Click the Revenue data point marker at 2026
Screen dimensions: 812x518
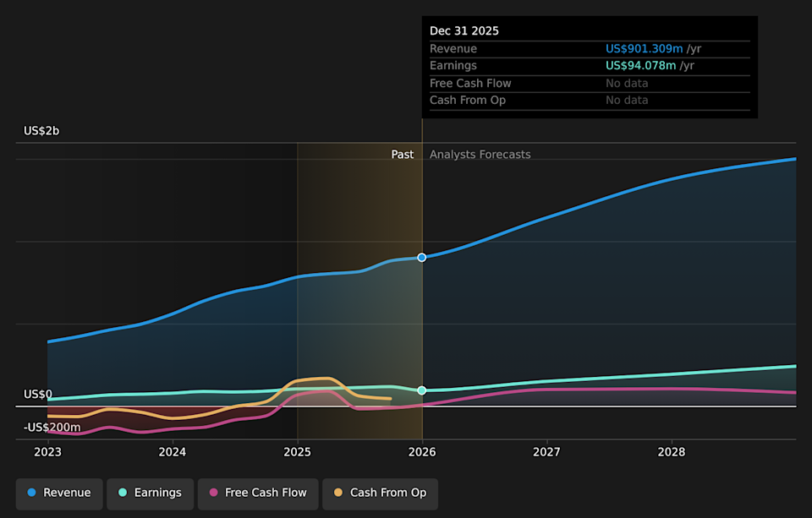pos(422,257)
